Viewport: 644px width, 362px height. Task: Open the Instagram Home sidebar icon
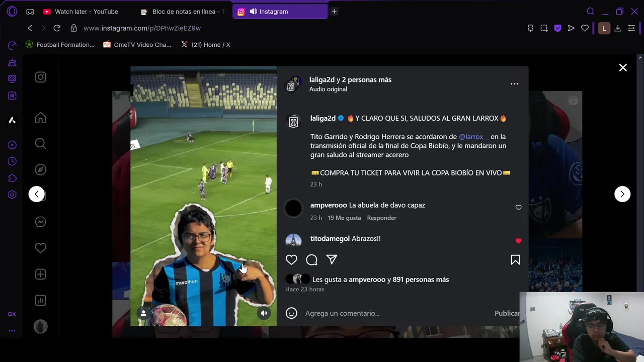pos(41,118)
